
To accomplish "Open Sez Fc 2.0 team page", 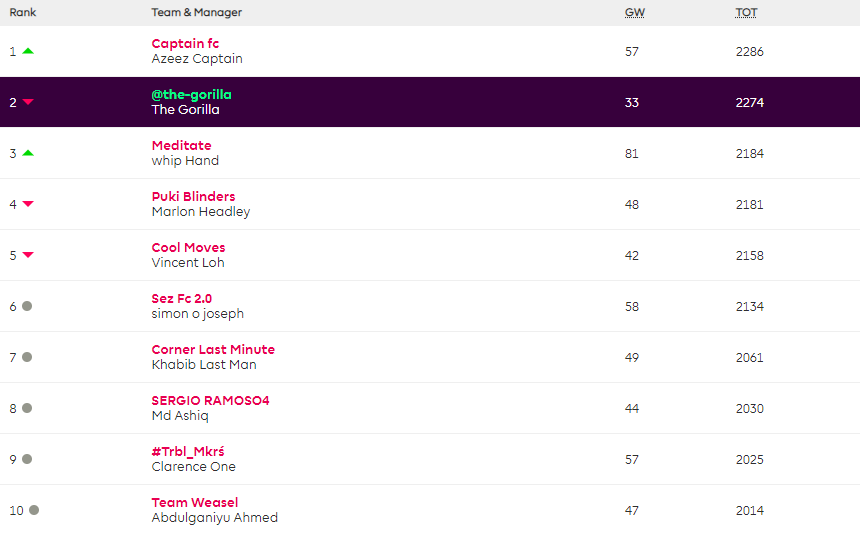I will point(181,298).
